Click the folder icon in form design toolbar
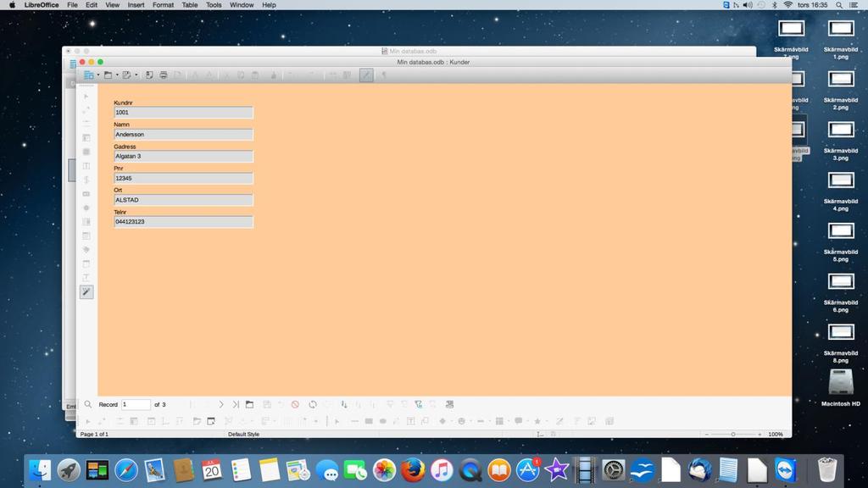This screenshot has height=488, width=868. point(197,421)
